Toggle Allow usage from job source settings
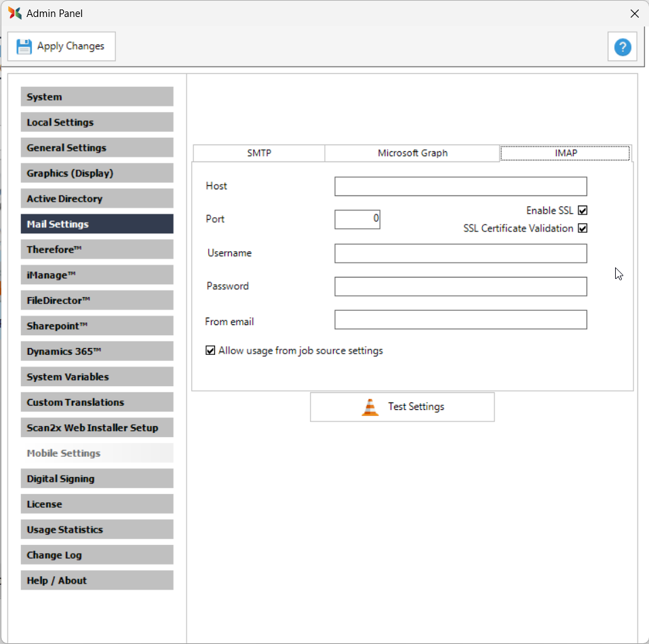This screenshot has height=644, width=649. point(210,351)
